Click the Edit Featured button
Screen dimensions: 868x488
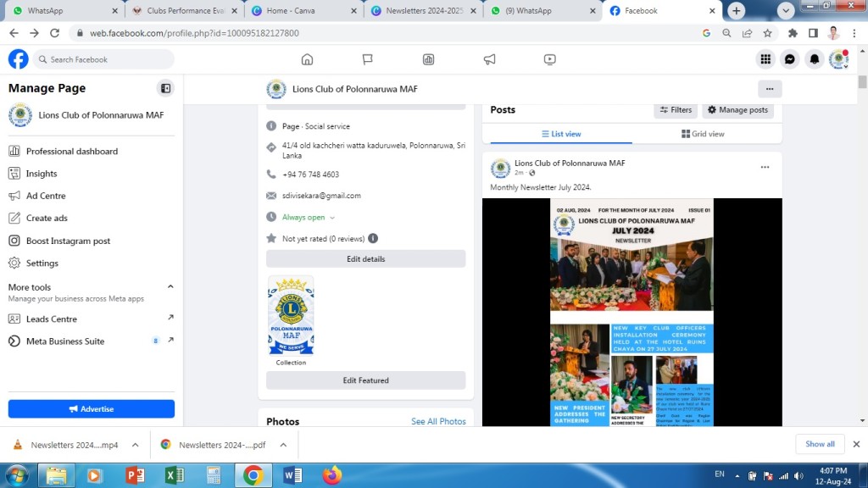point(366,380)
